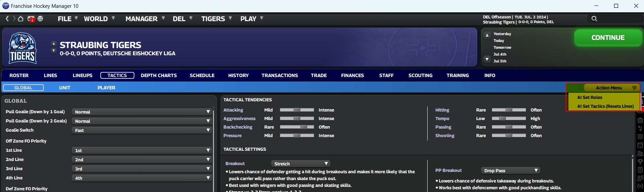Adjust the Pressure tendency slider
644x192 pixels.
tap(297, 135)
